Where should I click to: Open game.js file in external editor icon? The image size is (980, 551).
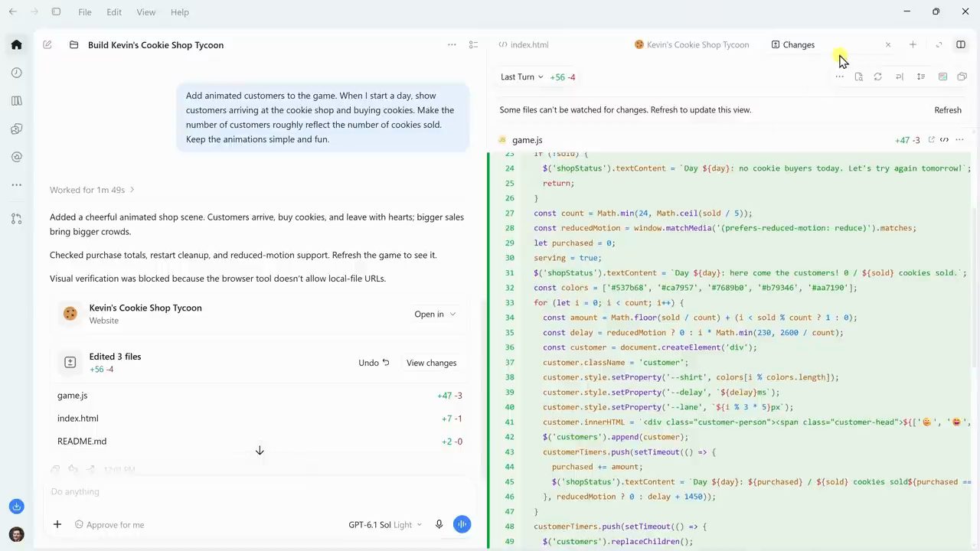(x=931, y=140)
